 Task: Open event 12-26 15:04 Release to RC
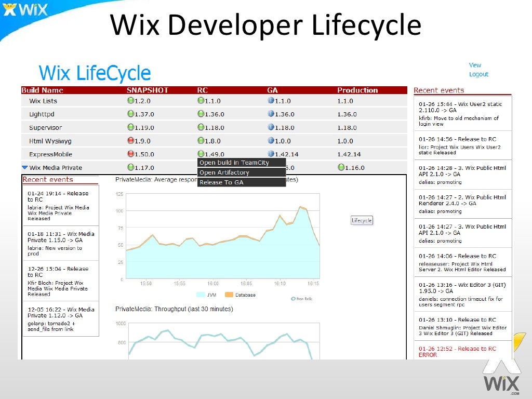tap(61, 281)
